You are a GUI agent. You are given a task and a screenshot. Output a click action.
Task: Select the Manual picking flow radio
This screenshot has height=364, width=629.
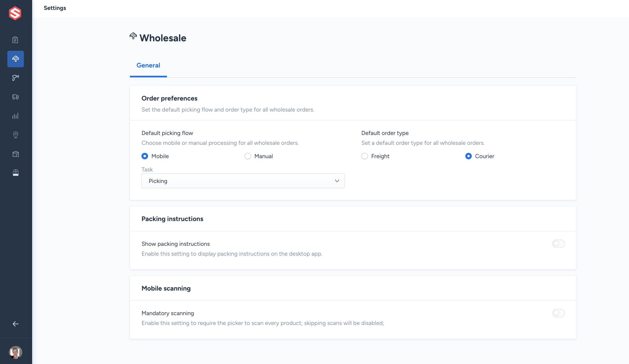tap(248, 156)
